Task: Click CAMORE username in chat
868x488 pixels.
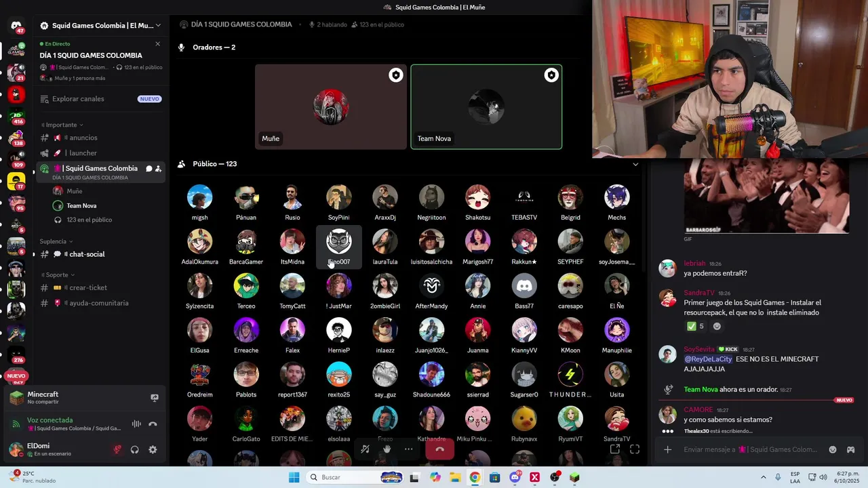Action: click(x=698, y=410)
